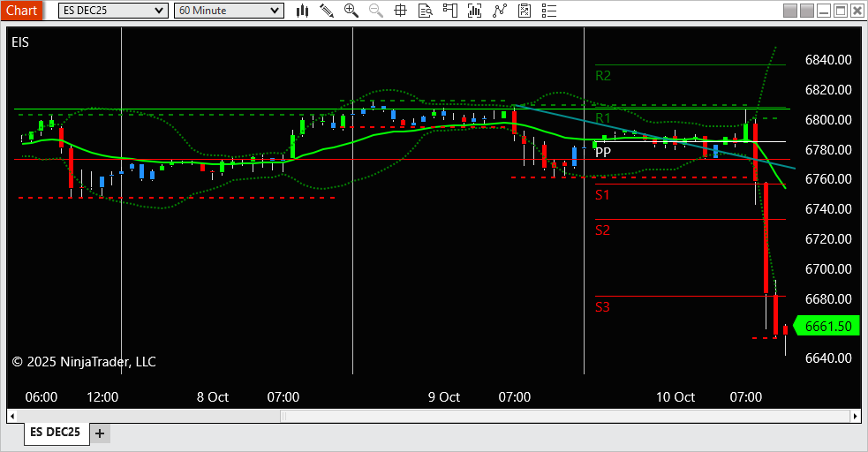Click the 12:00 time axis label
This screenshot has height=452, width=868.
pyautogui.click(x=102, y=397)
